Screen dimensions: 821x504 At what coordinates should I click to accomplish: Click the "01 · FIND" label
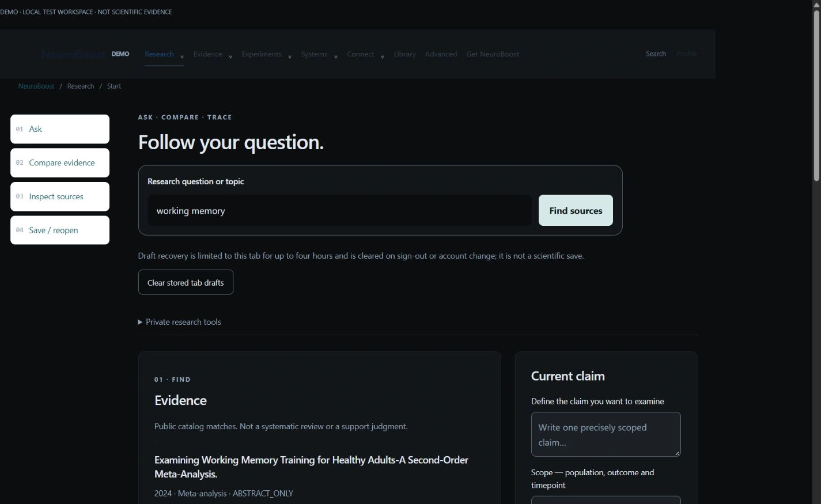click(172, 380)
